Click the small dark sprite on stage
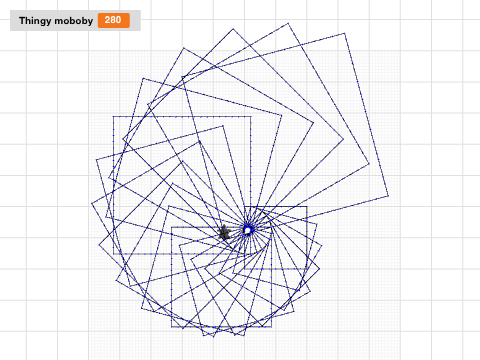The width and height of the screenshot is (480, 360). [225, 232]
